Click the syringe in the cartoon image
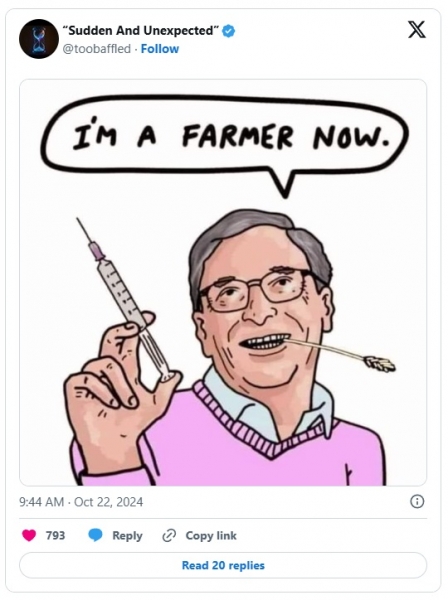Screen dimensions: 448x600 (124, 299)
